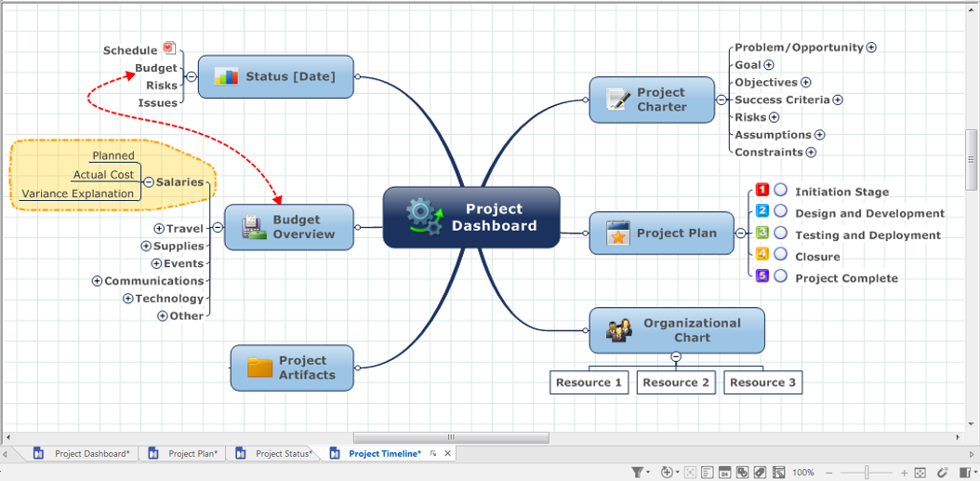Select the Resource 2 box

[676, 382]
